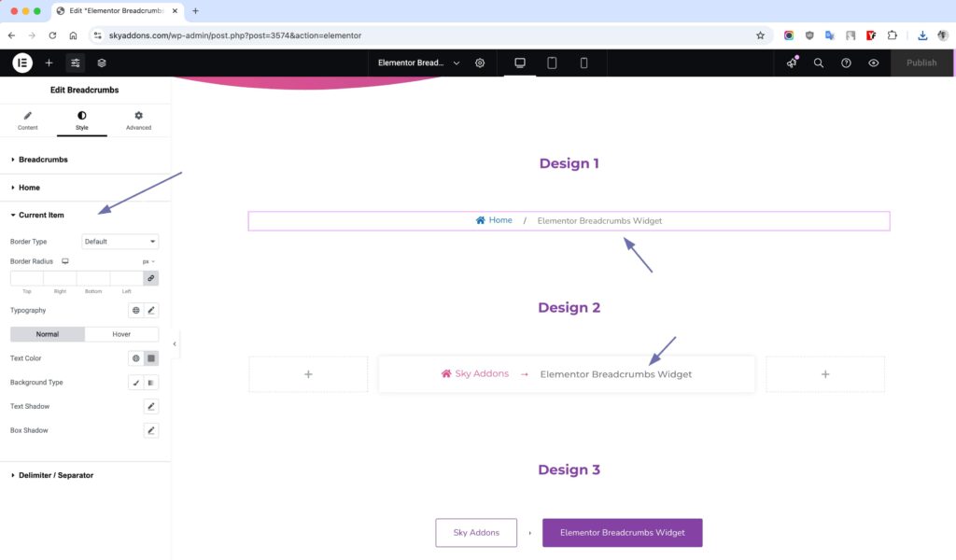Open the Border Radius px unit selector
Image resolution: width=956 pixels, height=560 pixels.
tap(148, 261)
